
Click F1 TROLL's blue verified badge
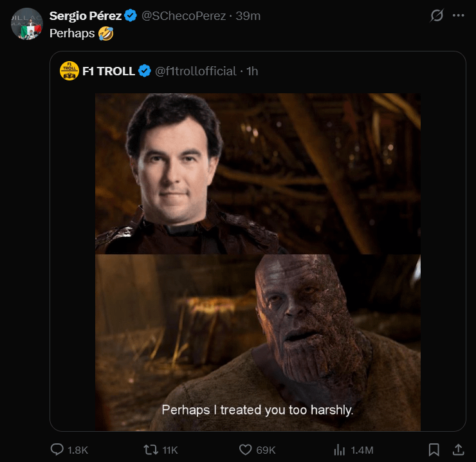tap(145, 71)
